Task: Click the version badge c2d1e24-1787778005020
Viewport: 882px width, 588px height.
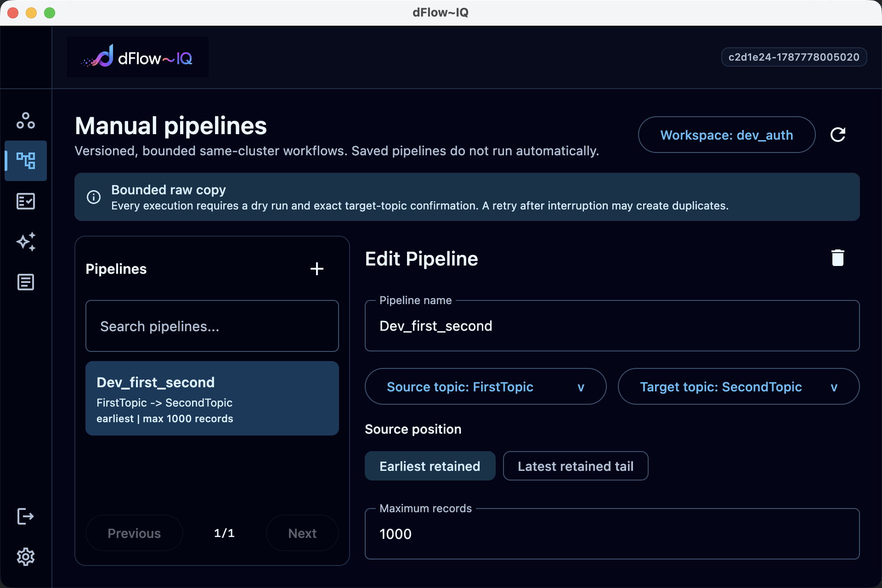Action: [x=794, y=57]
